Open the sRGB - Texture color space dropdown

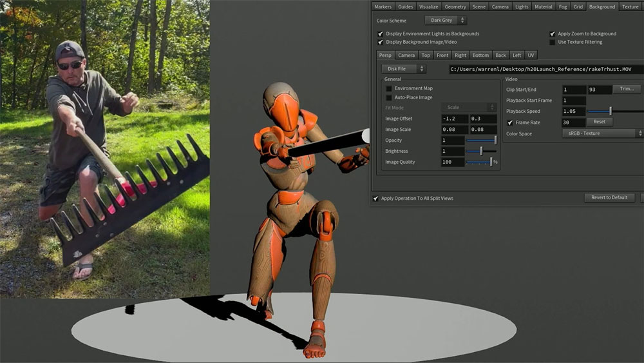click(601, 133)
